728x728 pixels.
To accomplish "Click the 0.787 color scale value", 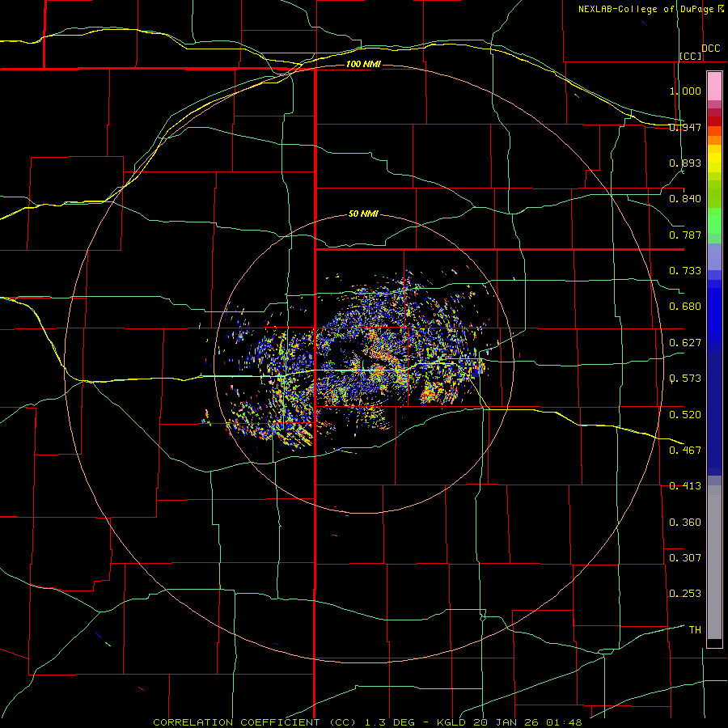I will click(685, 235).
